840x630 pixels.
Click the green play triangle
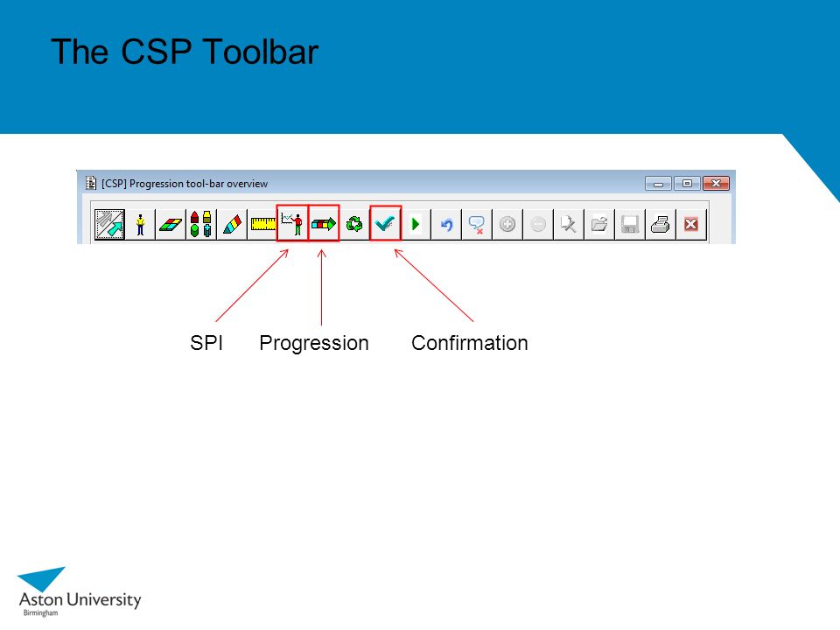click(415, 224)
